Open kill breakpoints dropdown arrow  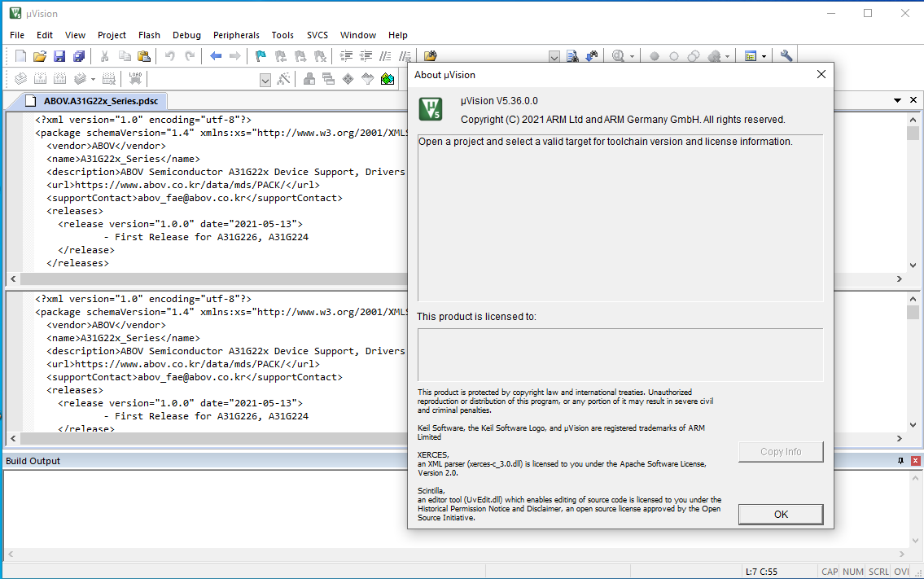tap(727, 57)
